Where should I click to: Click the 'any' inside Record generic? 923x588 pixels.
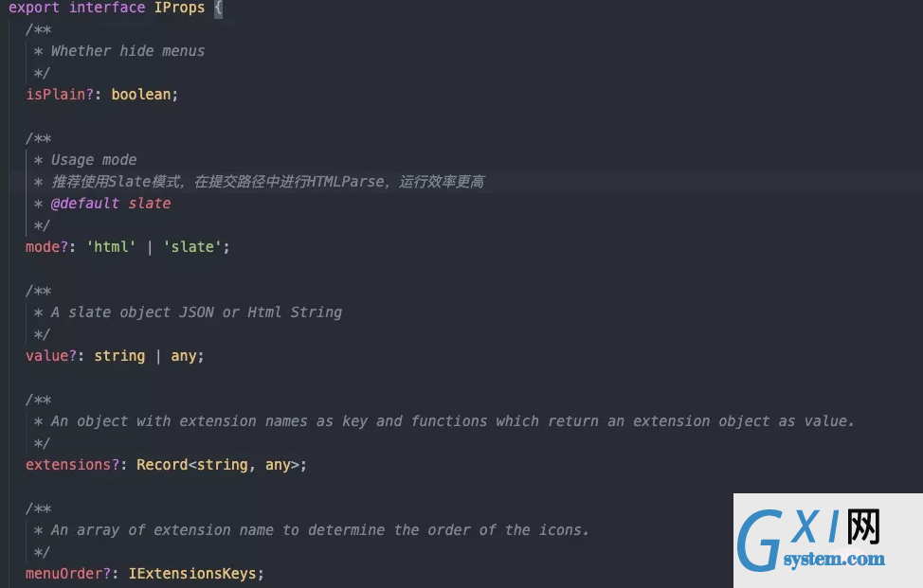278,465
